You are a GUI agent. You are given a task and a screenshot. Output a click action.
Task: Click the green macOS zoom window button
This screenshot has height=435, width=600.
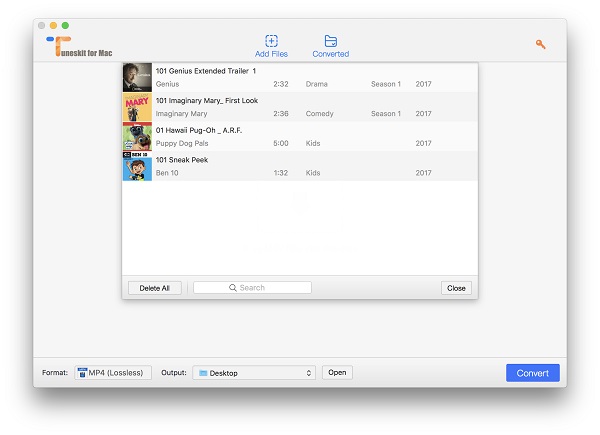point(65,25)
